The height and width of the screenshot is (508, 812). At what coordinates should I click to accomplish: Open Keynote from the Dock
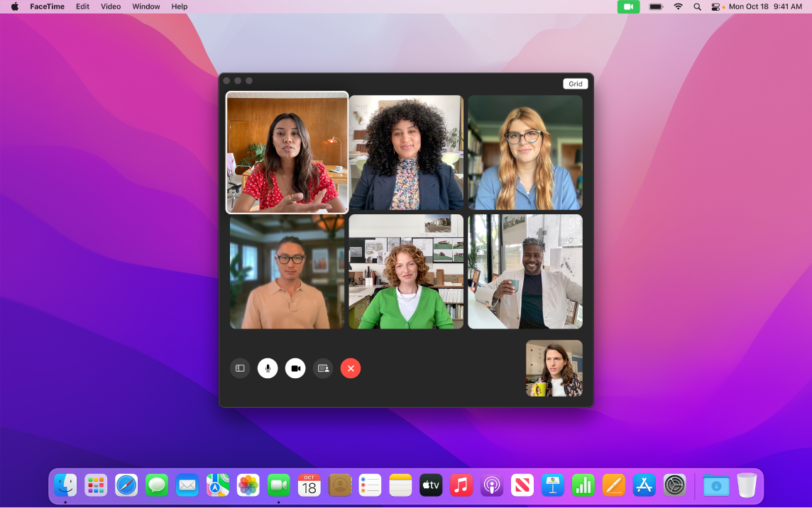(x=552, y=485)
